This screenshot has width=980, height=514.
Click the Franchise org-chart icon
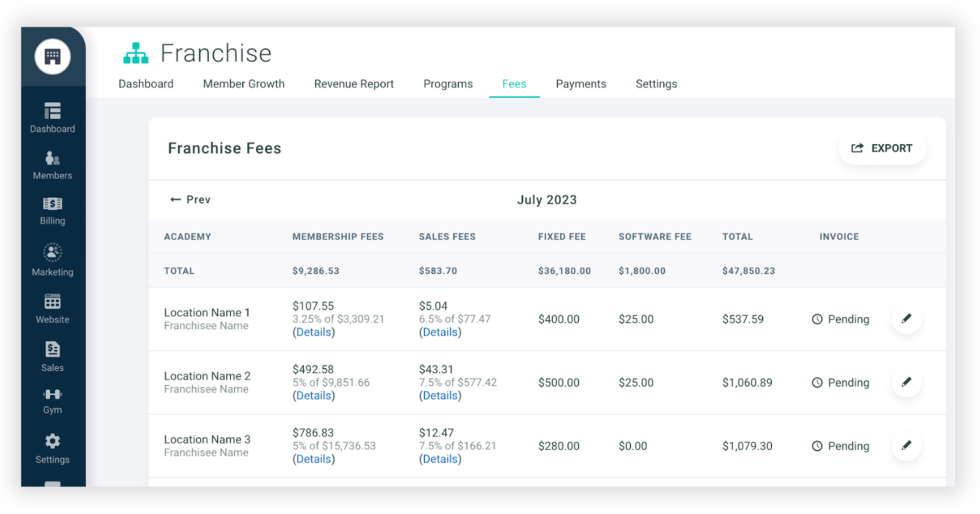click(x=136, y=53)
